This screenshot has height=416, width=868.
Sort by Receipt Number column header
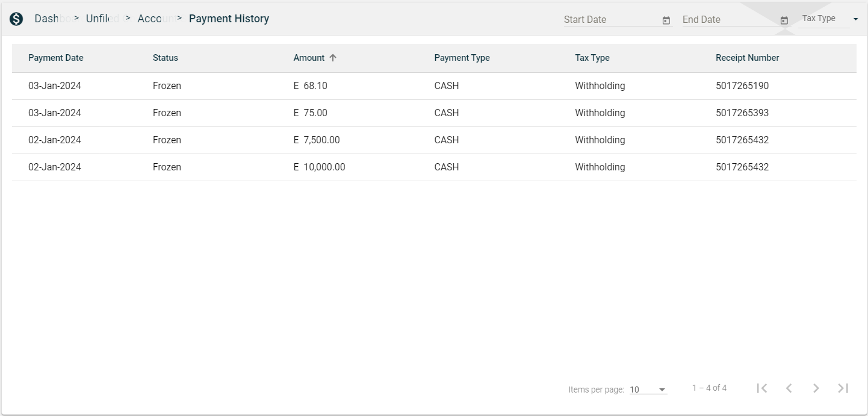click(747, 58)
